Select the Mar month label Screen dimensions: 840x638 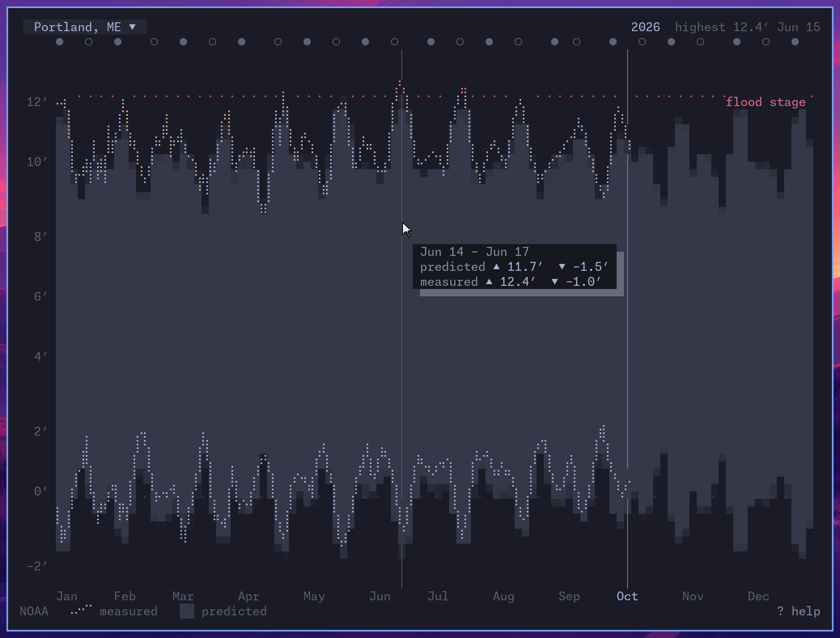(x=183, y=596)
